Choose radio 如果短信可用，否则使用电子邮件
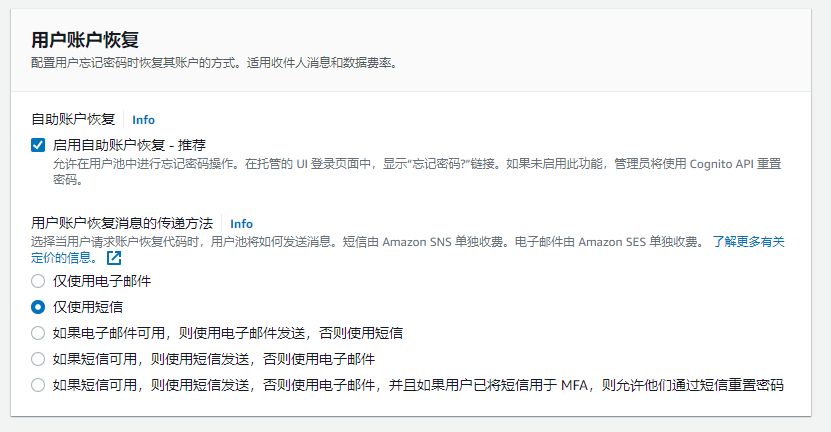The width and height of the screenshot is (831, 432). tap(38, 359)
